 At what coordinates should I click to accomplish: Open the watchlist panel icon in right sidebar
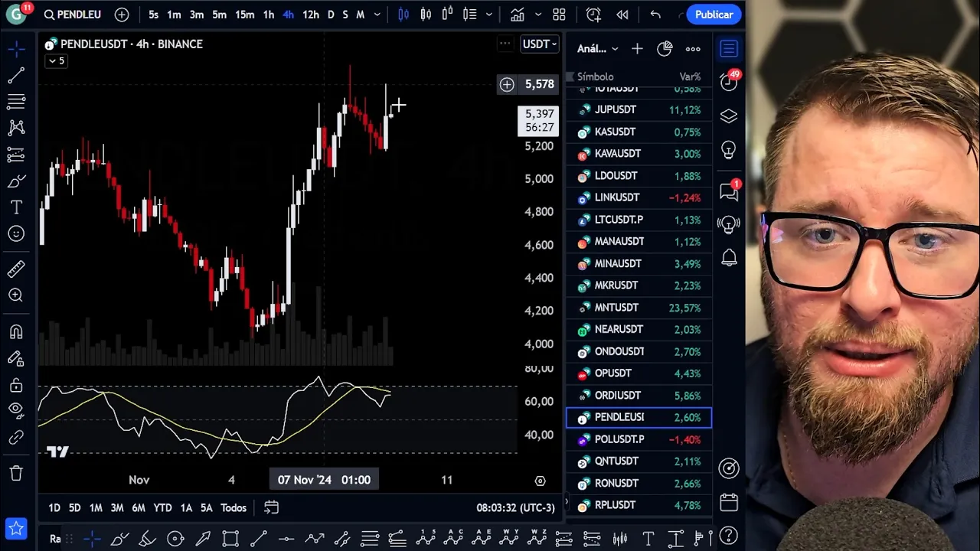point(729,49)
